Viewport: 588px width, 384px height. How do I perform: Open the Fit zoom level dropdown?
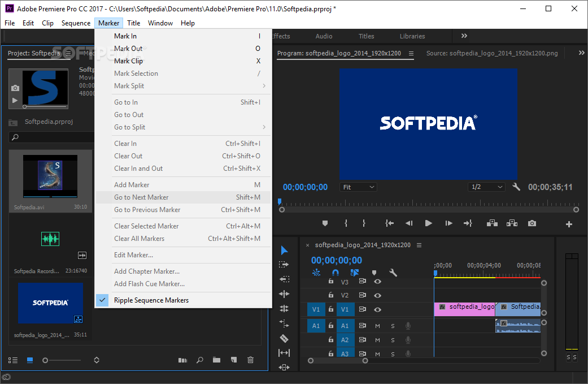tap(358, 187)
